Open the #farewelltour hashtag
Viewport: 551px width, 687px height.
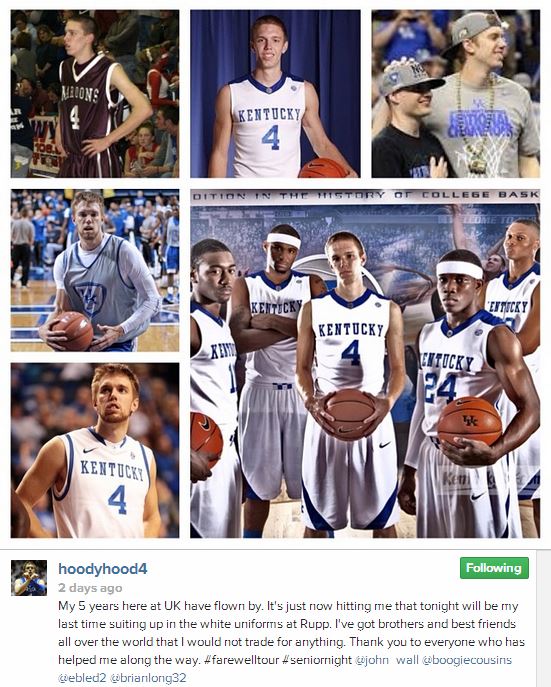point(241,660)
